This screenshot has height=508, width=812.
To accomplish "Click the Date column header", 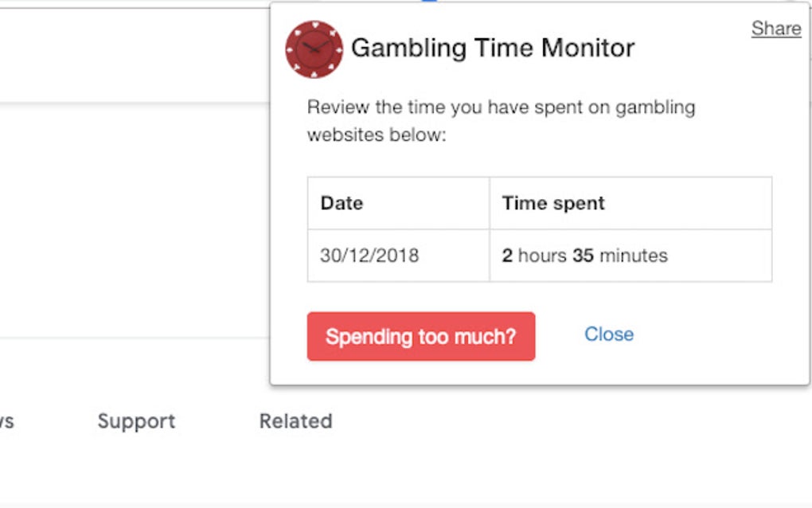I will coord(342,204).
